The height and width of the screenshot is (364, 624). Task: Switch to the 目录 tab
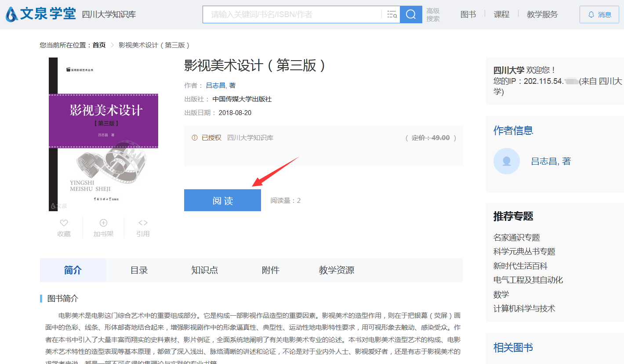pos(139,270)
